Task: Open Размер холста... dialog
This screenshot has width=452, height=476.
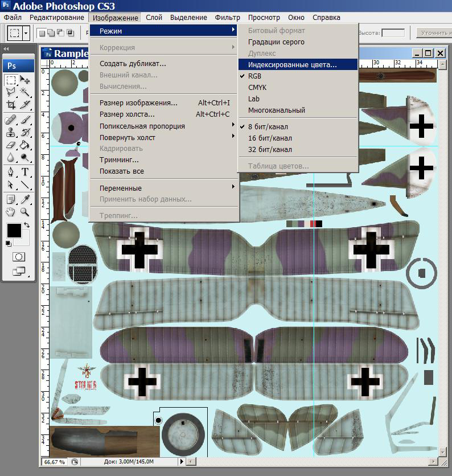Action: (163, 114)
